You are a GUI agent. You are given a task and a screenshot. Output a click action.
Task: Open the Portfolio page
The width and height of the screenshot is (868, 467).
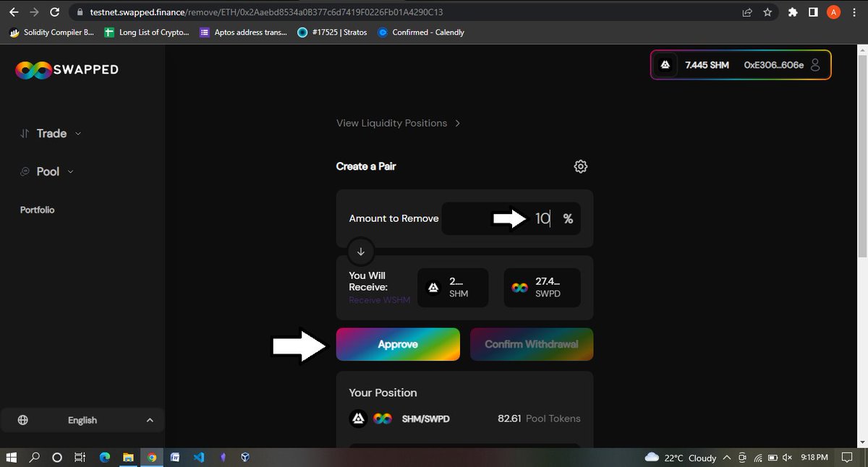38,210
